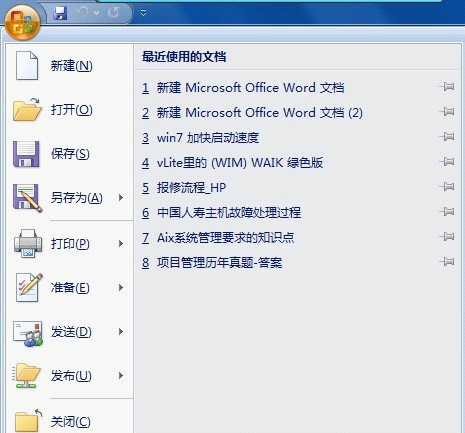Viewport: 465px width, 433px height.
Task: Pin the 中国人寿主机故障处理过程 document
Action: pyautogui.click(x=447, y=211)
